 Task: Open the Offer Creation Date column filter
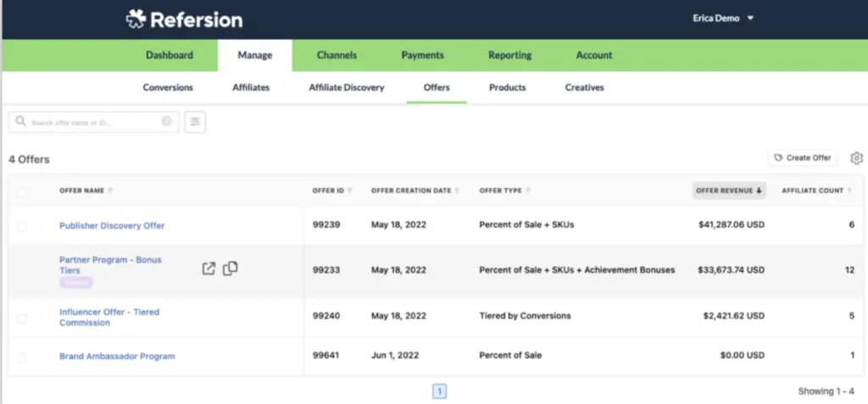point(457,191)
